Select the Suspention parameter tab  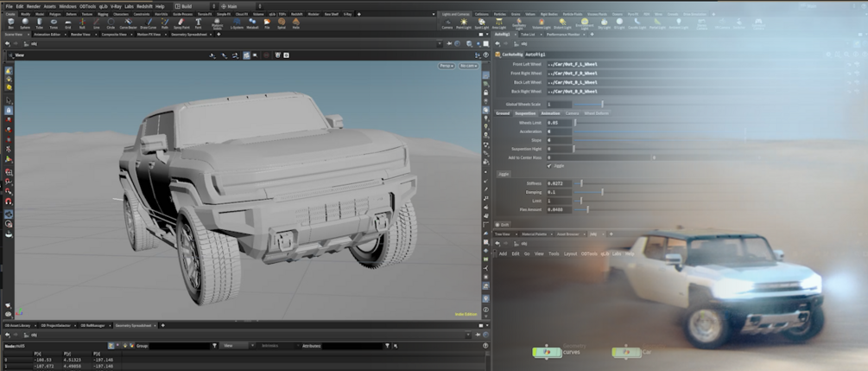pyautogui.click(x=525, y=113)
